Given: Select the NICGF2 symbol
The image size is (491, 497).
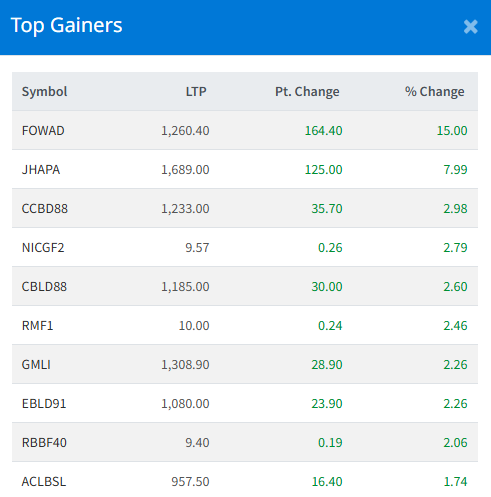Looking at the screenshot, I should (43, 248).
